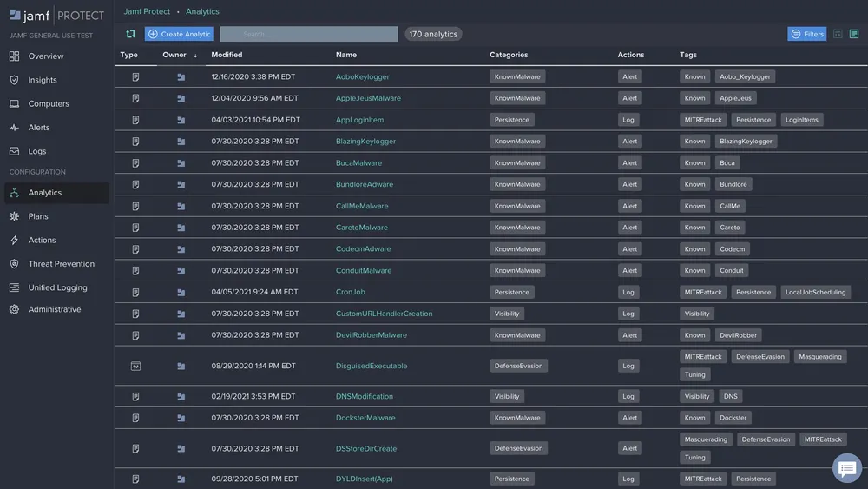Screen dimensions: 868x489
Task: Open the Insights section
Action: click(43, 80)
